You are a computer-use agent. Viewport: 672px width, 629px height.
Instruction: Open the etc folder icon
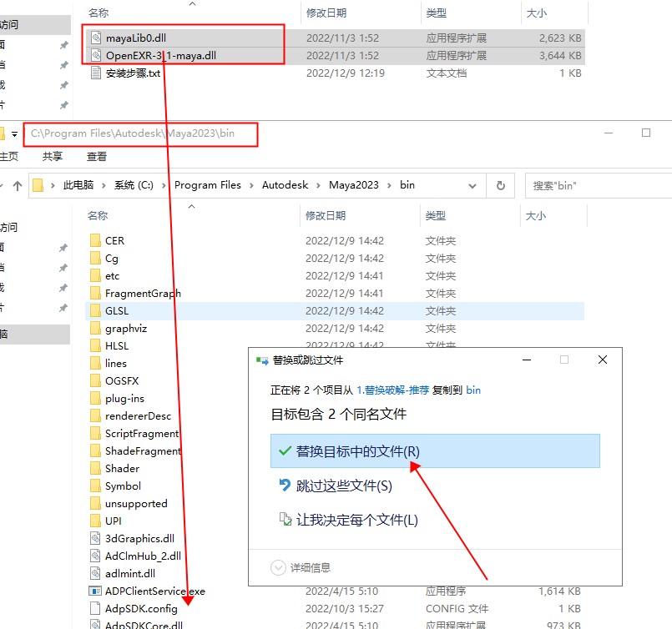point(95,276)
